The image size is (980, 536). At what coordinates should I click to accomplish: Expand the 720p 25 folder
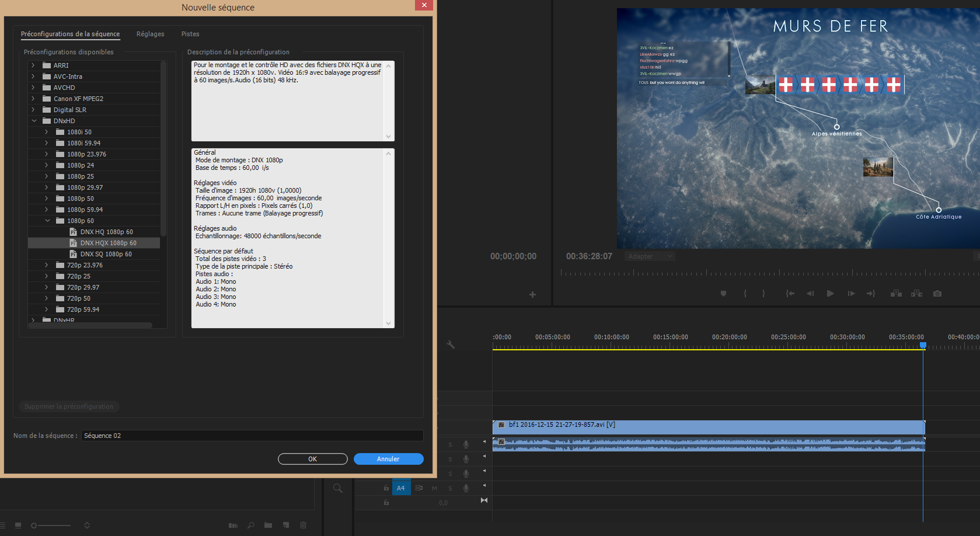pos(47,276)
